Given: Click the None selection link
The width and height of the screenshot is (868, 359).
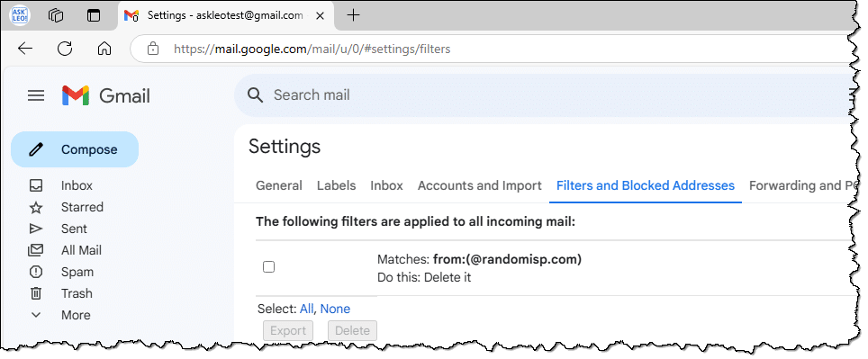Looking at the screenshot, I should (x=335, y=309).
